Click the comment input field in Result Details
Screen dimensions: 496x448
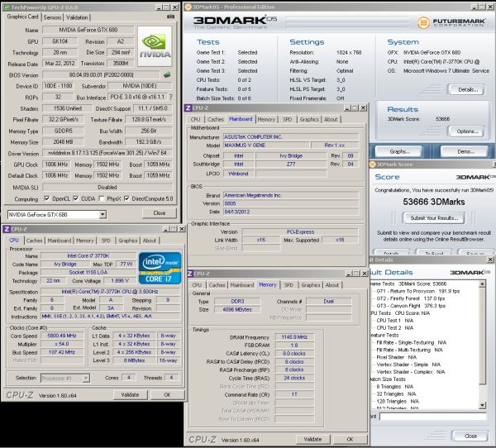coord(432,417)
